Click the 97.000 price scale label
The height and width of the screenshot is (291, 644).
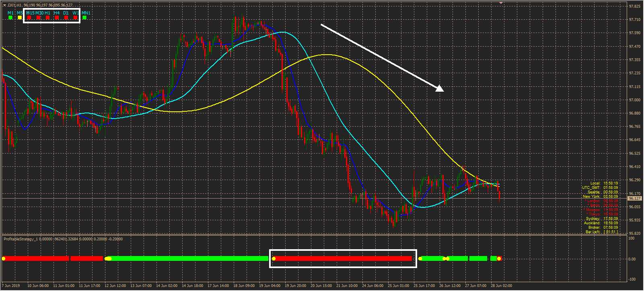[x=635, y=100]
